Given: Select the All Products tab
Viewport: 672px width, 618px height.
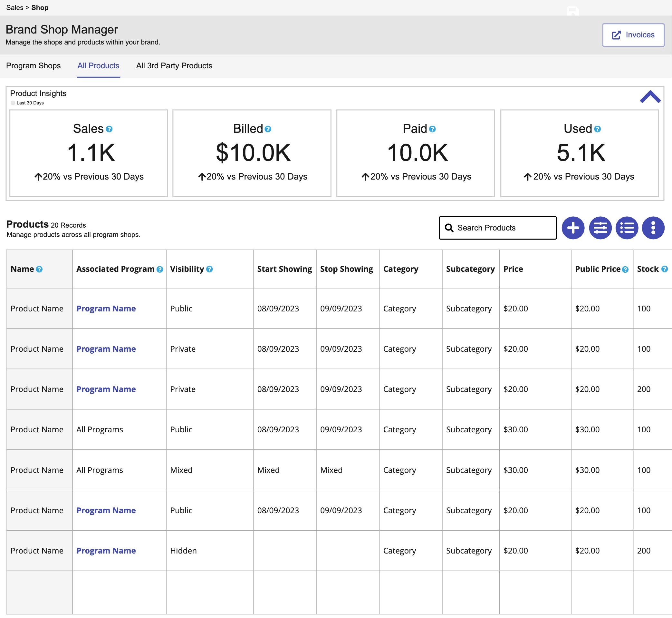Looking at the screenshot, I should point(98,65).
